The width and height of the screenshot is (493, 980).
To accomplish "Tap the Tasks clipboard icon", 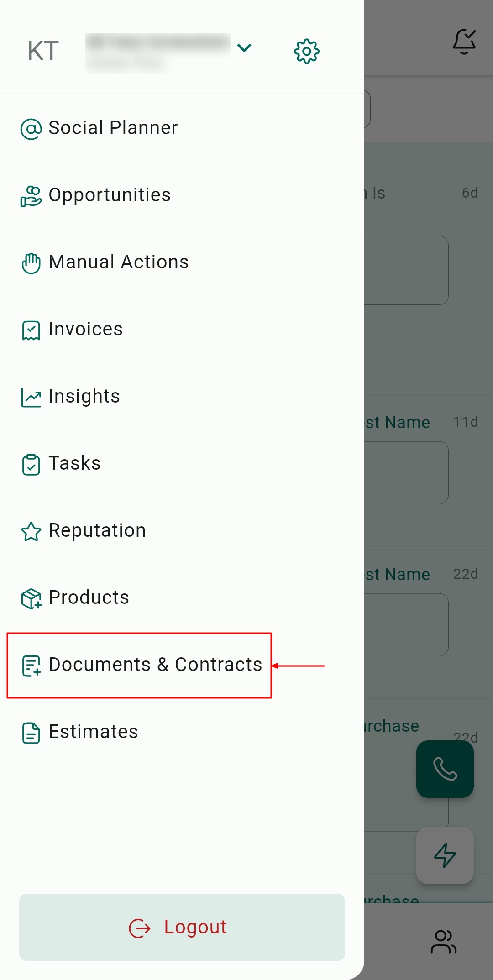I will [31, 464].
